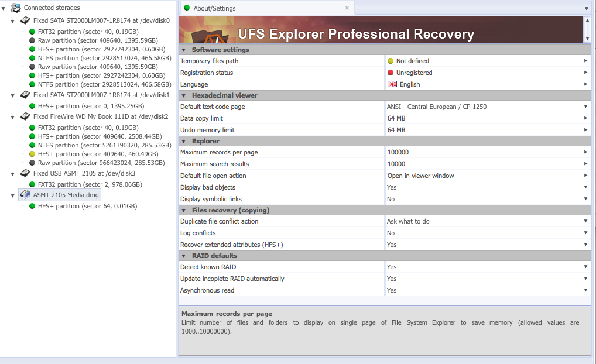Click the UK flag icon beside English

click(x=392, y=84)
